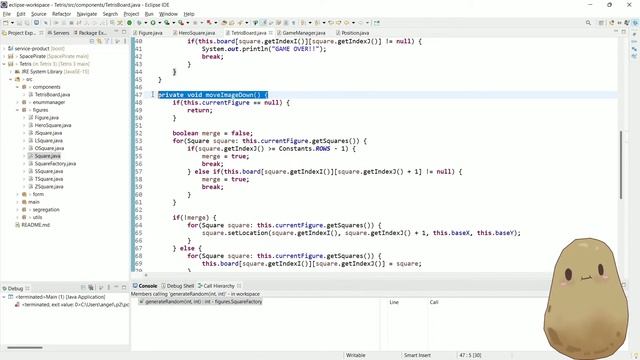
Task: Collapse the components package node
Action: tap(18, 87)
